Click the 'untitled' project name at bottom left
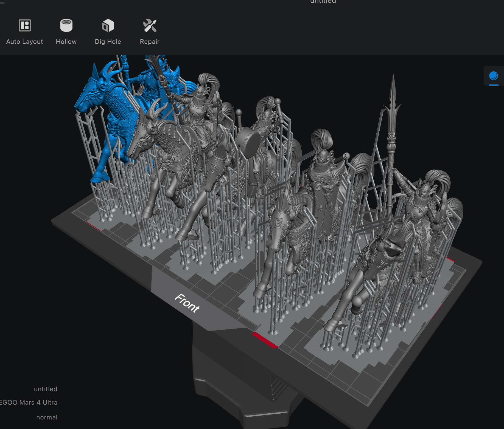 click(46, 389)
